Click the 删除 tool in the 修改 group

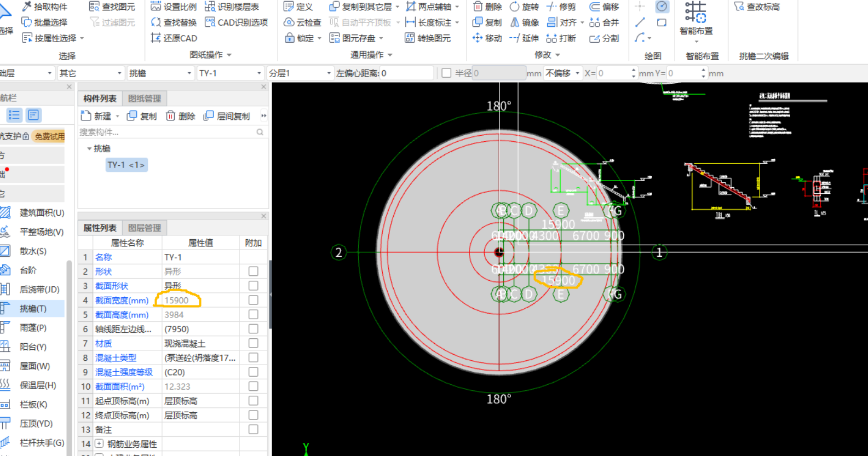487,7
